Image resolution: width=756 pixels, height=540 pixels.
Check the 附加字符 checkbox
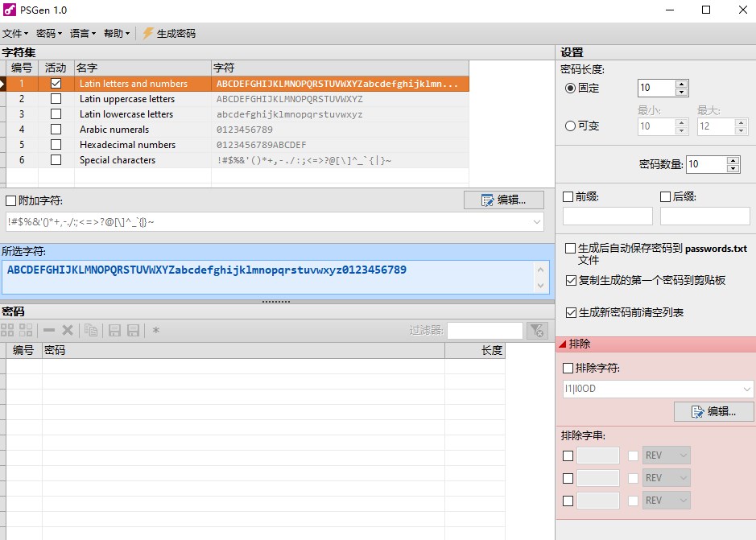pos(10,200)
